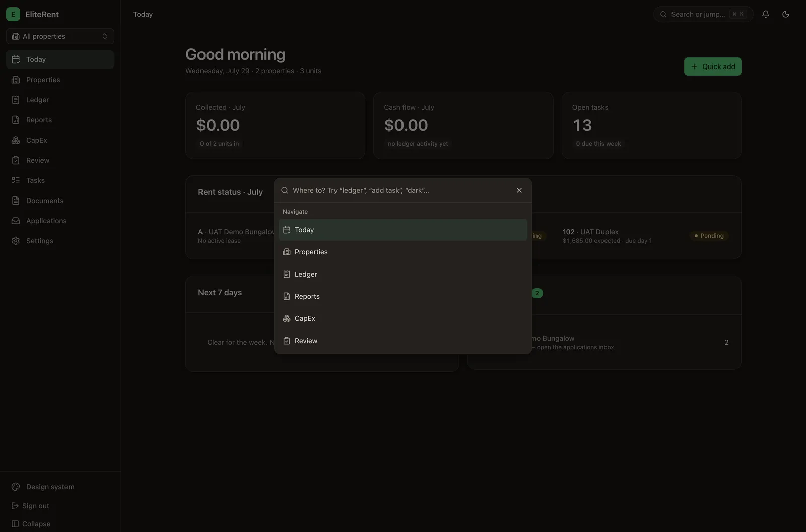
Task: Select Reports in the Navigate list
Action: 403,296
